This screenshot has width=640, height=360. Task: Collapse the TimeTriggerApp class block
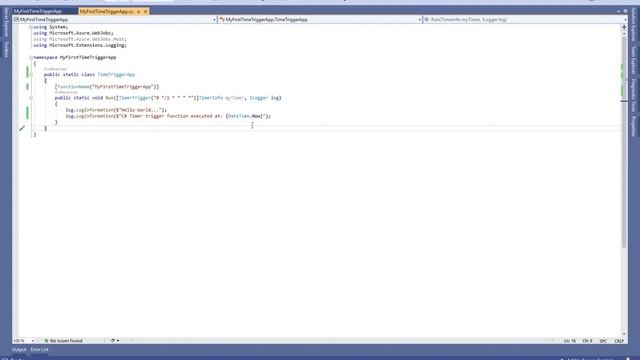(31, 75)
